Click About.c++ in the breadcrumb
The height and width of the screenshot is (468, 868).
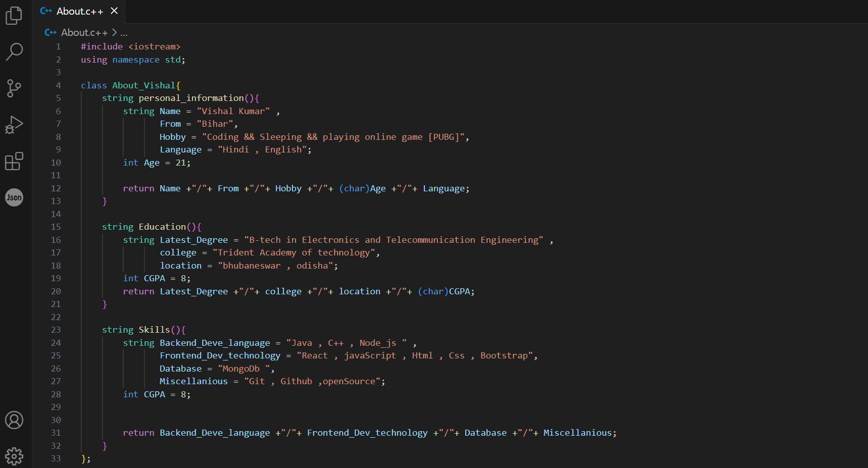click(x=84, y=33)
